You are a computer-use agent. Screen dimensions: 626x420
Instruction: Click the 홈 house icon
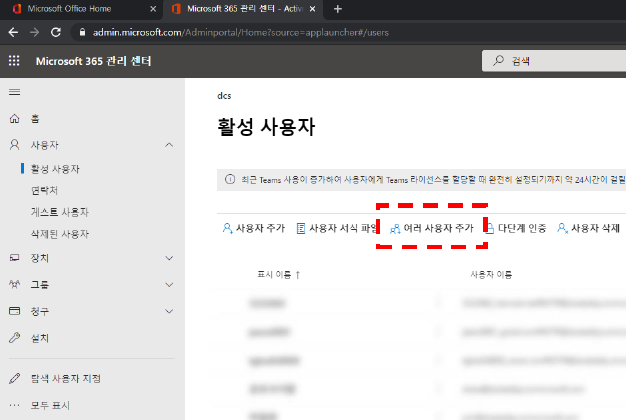point(14,119)
